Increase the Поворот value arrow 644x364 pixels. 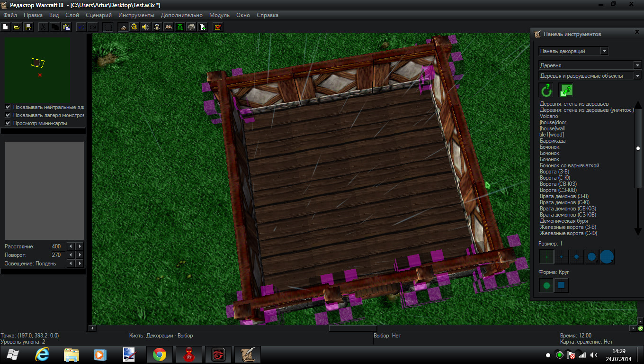[x=80, y=255]
